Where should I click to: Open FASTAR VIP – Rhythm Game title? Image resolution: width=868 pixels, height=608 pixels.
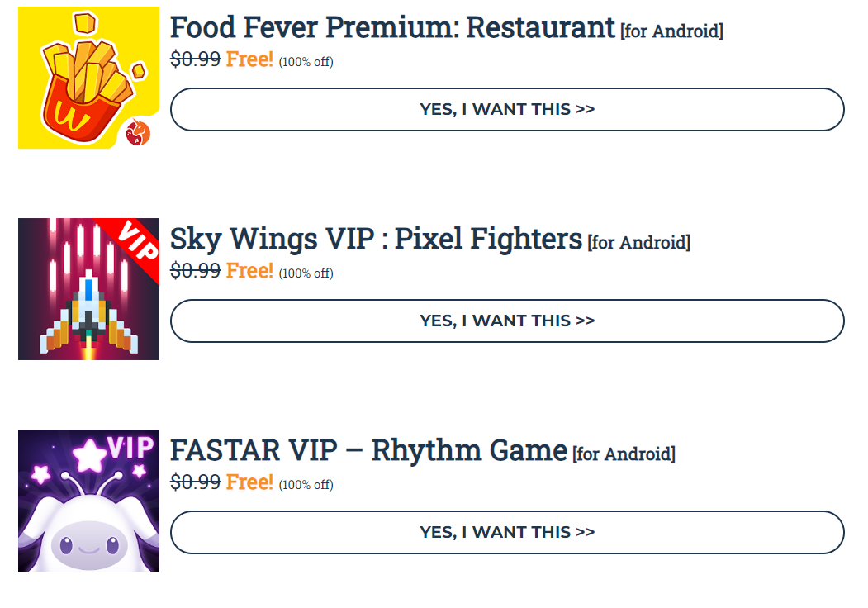point(368,450)
